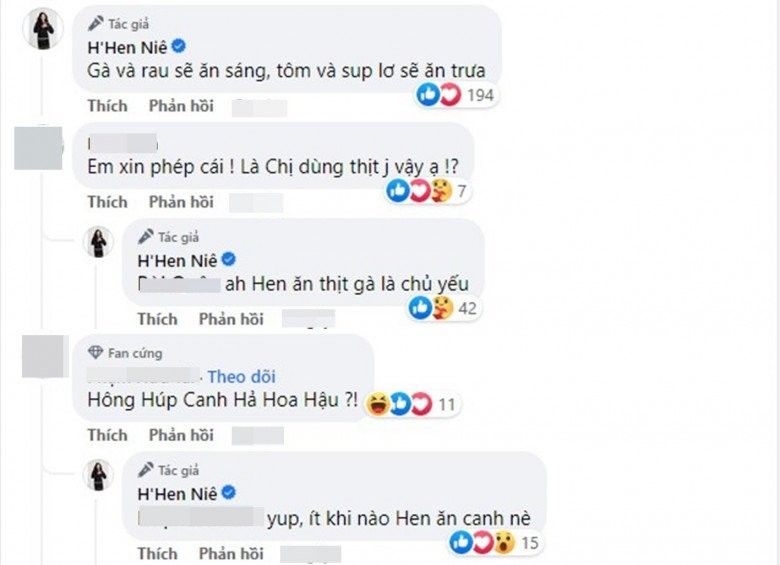Image resolution: width=780 pixels, height=565 pixels.
Task: Follow the fan via the "Theo dõi" link
Action: point(241,377)
